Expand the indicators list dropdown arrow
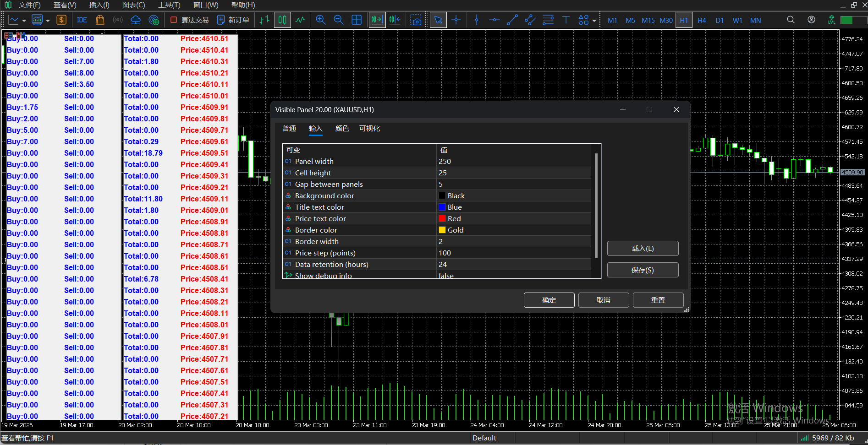The image size is (868, 445). click(x=48, y=21)
